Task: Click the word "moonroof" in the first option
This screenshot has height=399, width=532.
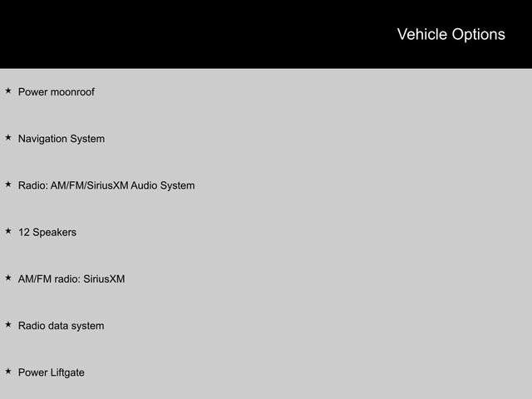Action: 72,92
